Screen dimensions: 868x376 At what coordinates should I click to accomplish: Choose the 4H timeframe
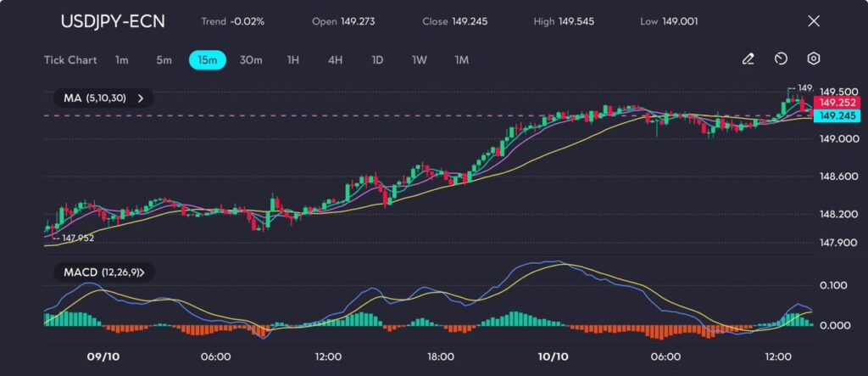(x=335, y=60)
